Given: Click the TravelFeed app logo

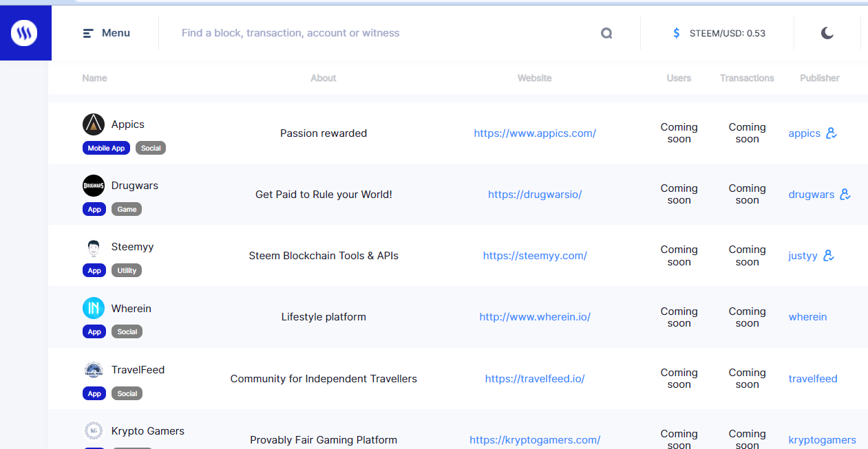Looking at the screenshot, I should tap(94, 370).
